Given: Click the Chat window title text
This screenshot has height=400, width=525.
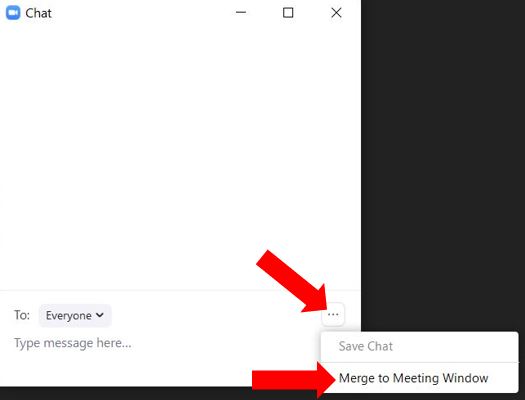Looking at the screenshot, I should point(38,13).
